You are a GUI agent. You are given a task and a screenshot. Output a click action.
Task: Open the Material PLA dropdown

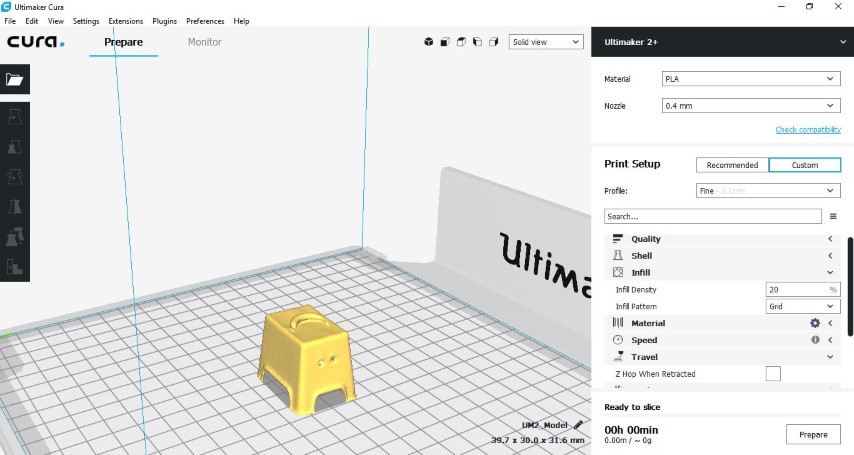point(751,79)
